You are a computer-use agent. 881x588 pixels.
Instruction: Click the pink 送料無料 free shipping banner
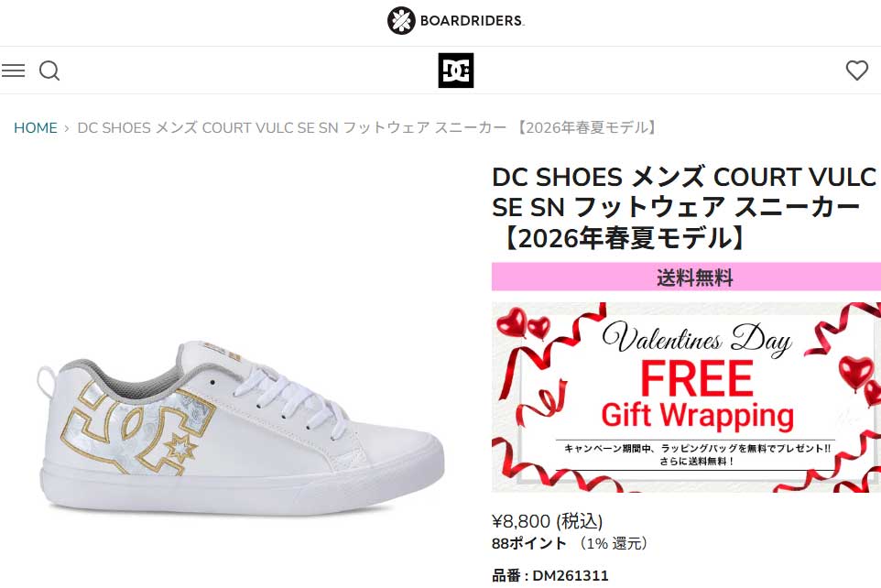click(x=686, y=278)
